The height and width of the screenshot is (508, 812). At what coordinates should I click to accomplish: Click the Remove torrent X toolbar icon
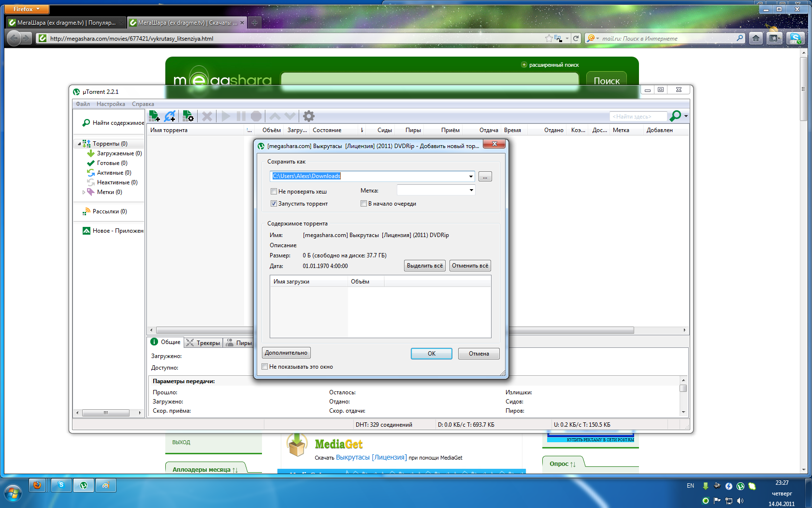click(x=207, y=116)
